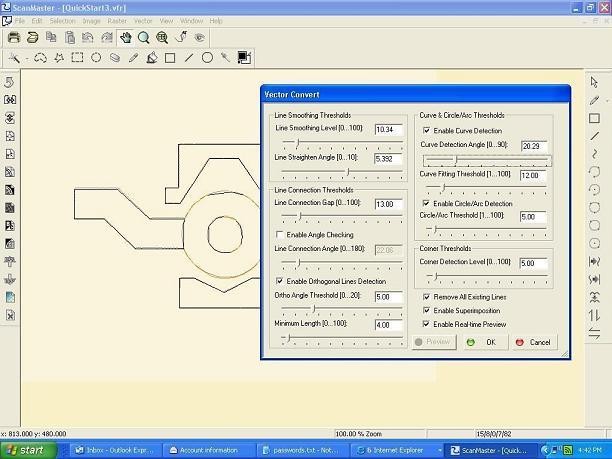This screenshot has height=459, width=612.
Task: Click the Curve Fitting Threshold value field
Action: 534,175
